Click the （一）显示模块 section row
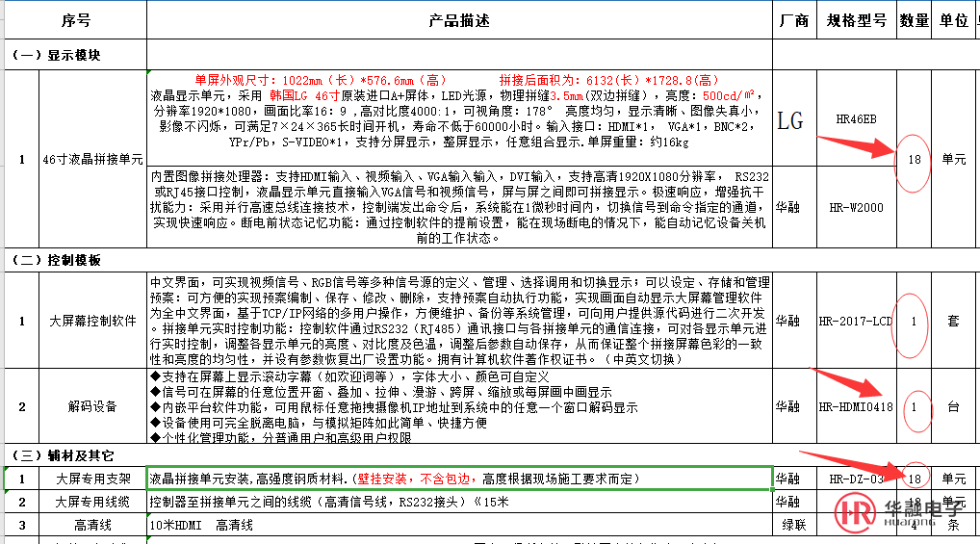The width and height of the screenshot is (980, 544). [x=76, y=55]
